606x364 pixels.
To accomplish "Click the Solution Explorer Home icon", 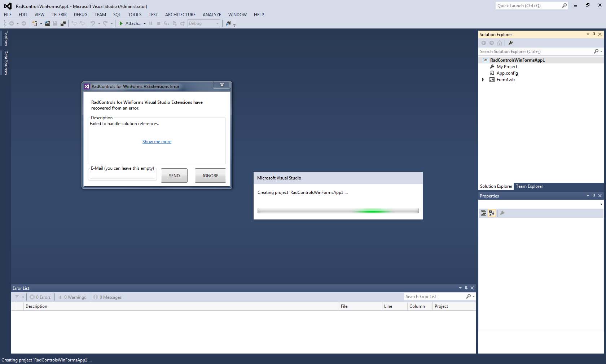I will [500, 43].
